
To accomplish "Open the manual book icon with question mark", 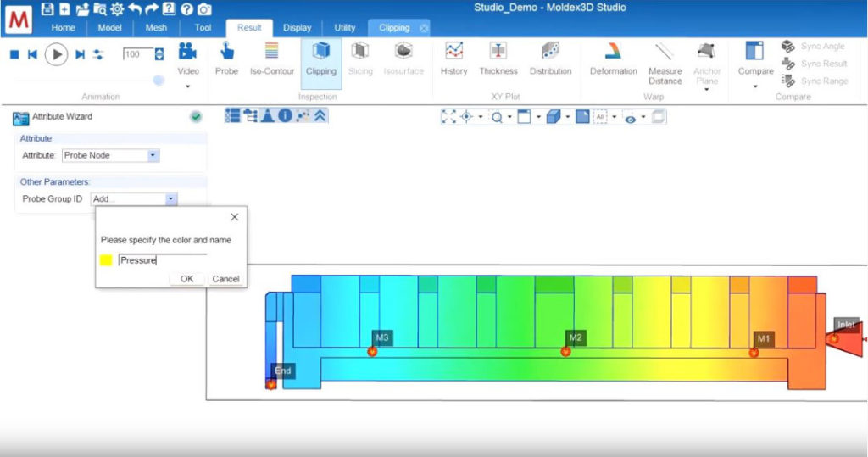I will click(169, 8).
